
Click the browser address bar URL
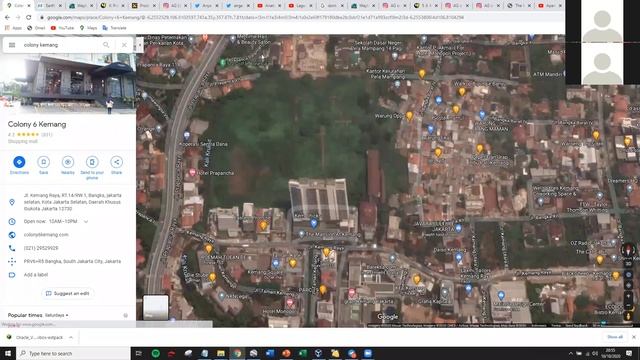(x=255, y=18)
